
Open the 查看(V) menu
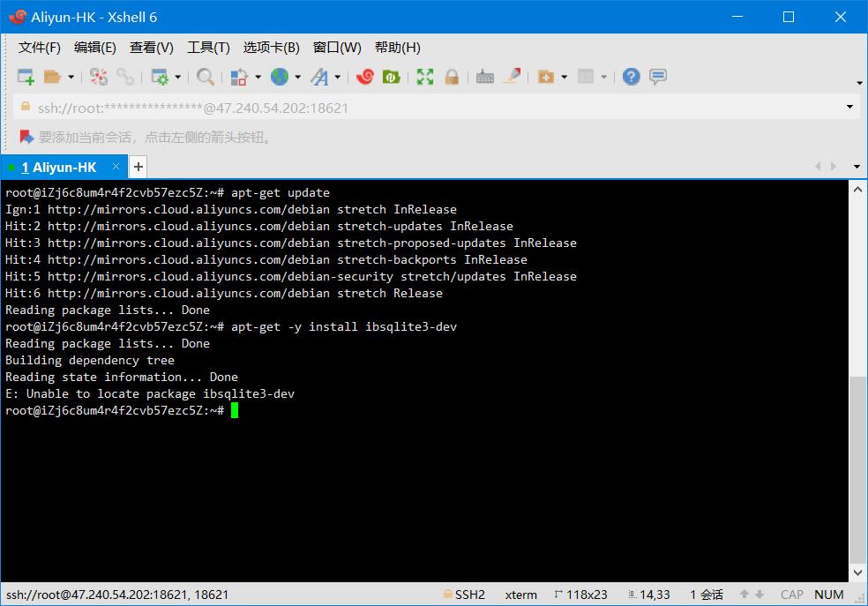coord(151,48)
